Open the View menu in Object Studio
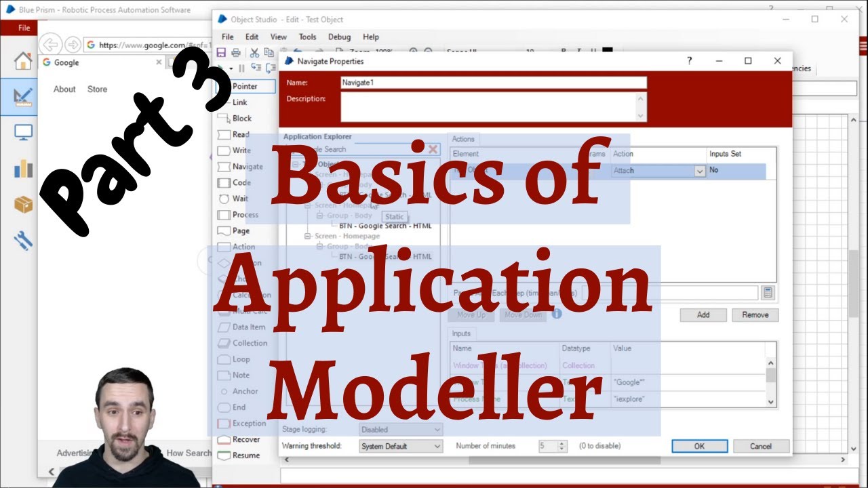 279,37
